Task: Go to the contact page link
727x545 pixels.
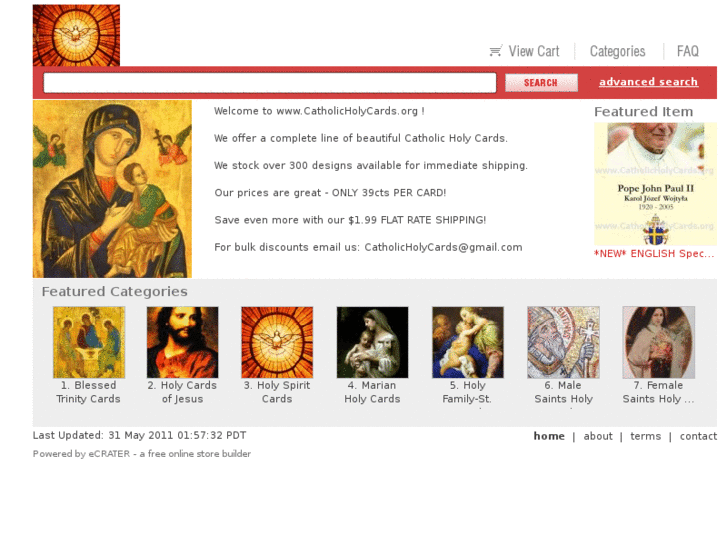Action: 698,436
